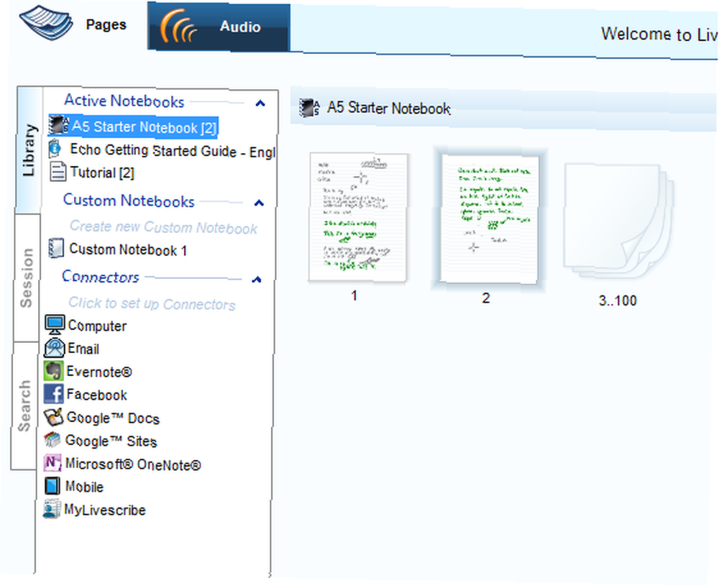Click the Tutorial document icon
Viewport: 719px width, 588px height.
[x=58, y=171]
